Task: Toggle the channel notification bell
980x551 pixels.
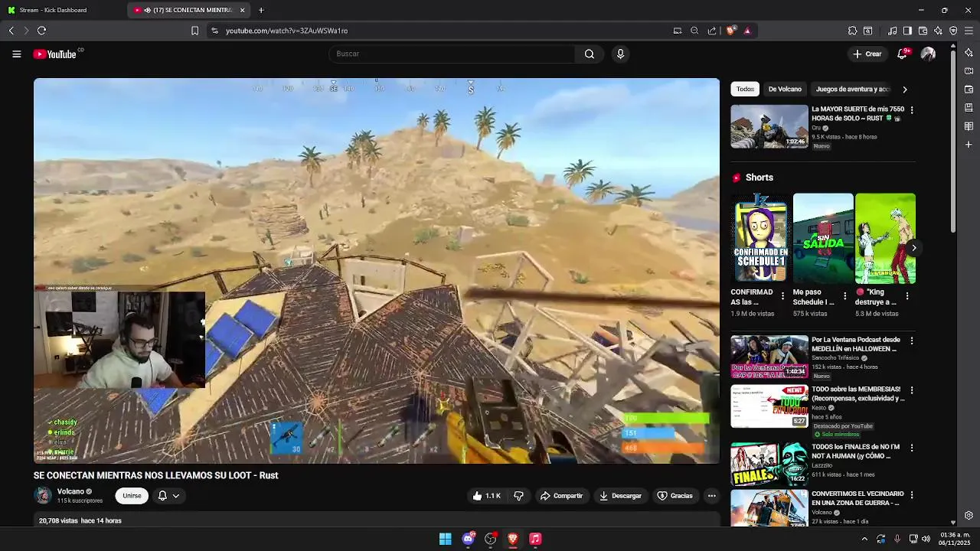Action: click(x=162, y=496)
